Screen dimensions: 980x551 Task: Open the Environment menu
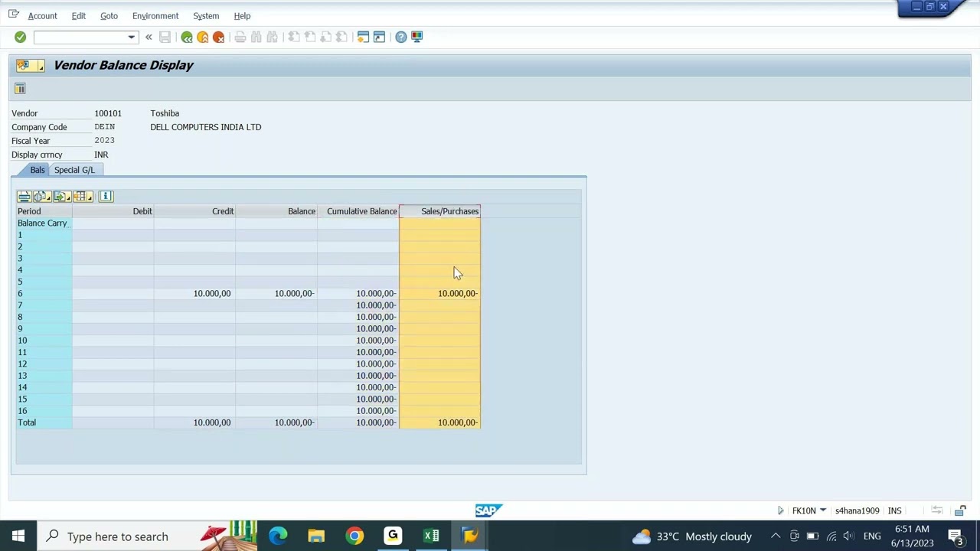pos(155,15)
